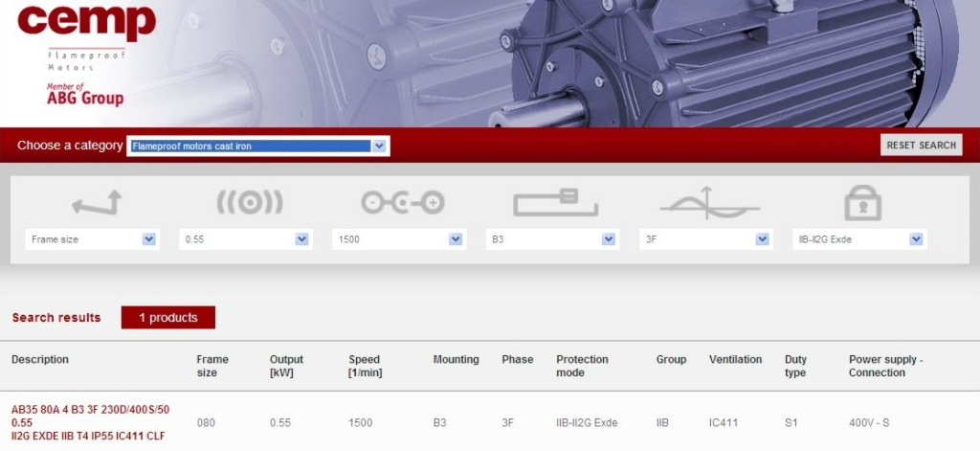Image resolution: width=980 pixels, height=451 pixels.
Task: Click the Output [kW] column header
Action: 286,366
